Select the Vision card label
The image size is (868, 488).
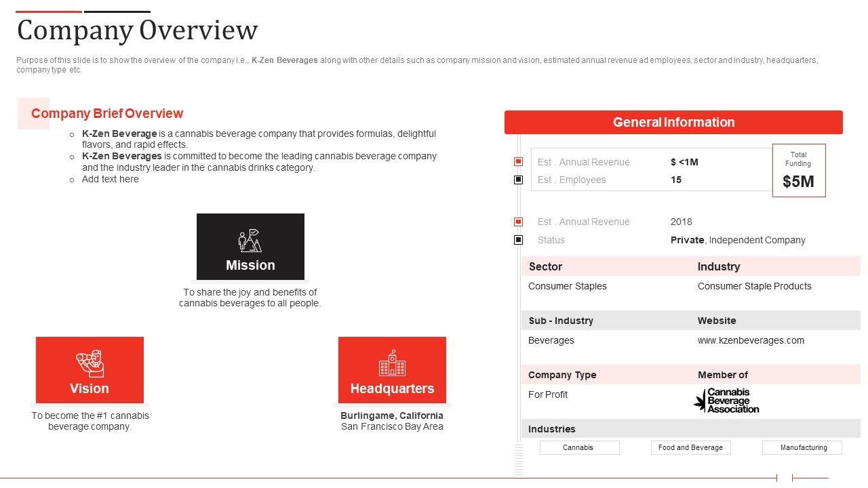[x=90, y=388]
